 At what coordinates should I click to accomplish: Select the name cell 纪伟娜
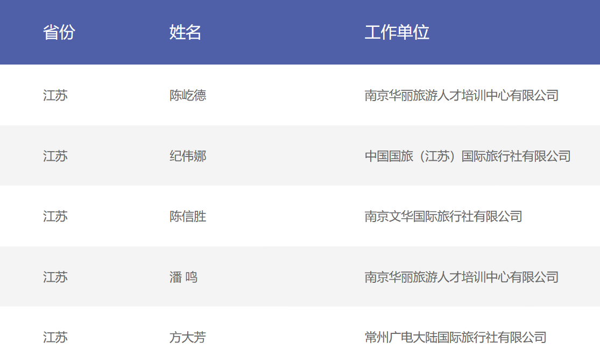[x=188, y=156]
